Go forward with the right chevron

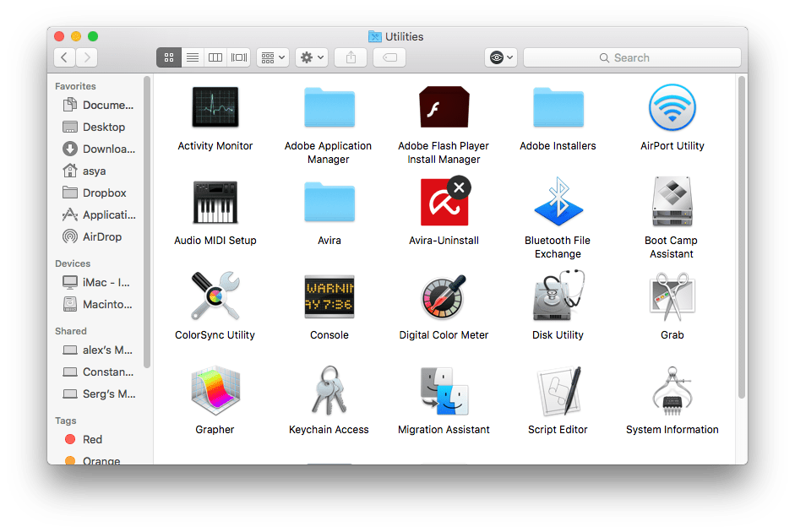point(87,57)
